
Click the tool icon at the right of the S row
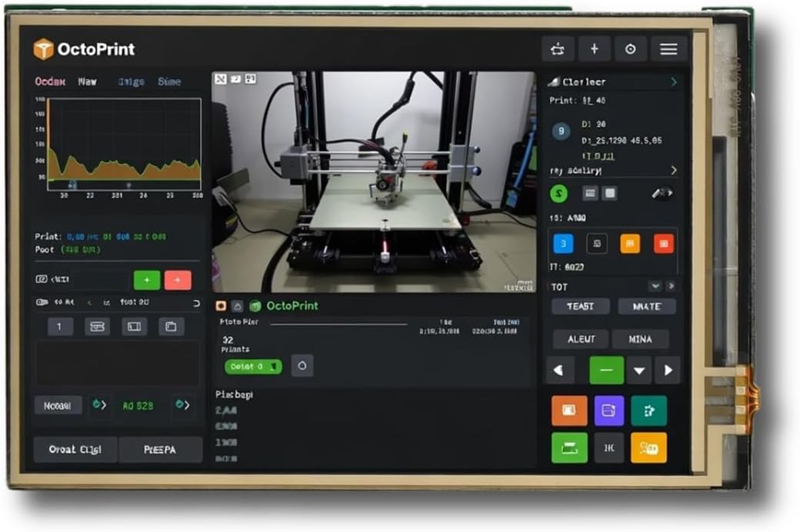tap(662, 193)
